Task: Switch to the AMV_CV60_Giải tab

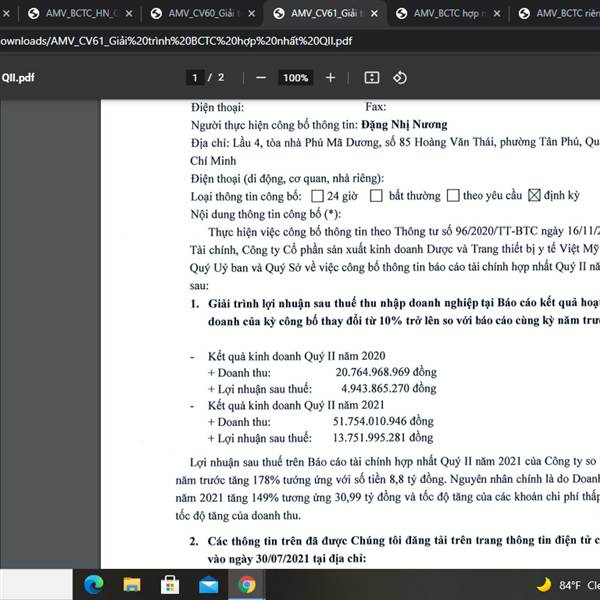Action: pos(202,13)
